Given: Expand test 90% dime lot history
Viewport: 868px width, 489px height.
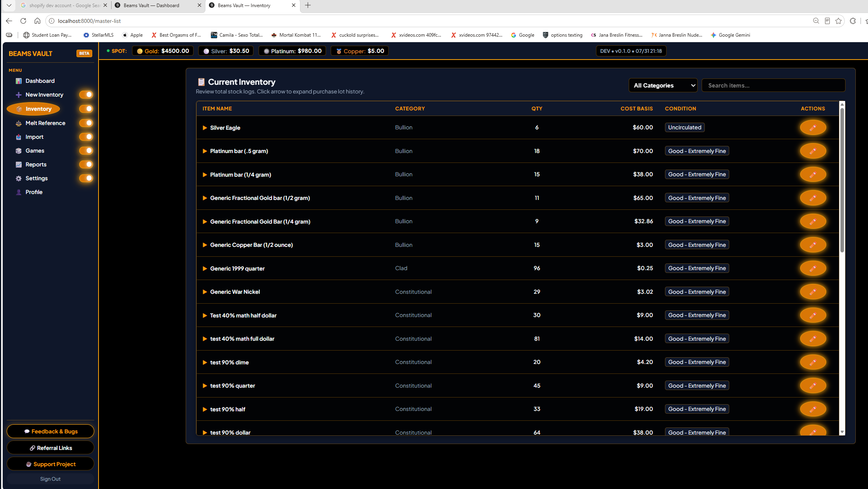Looking at the screenshot, I should pos(205,362).
